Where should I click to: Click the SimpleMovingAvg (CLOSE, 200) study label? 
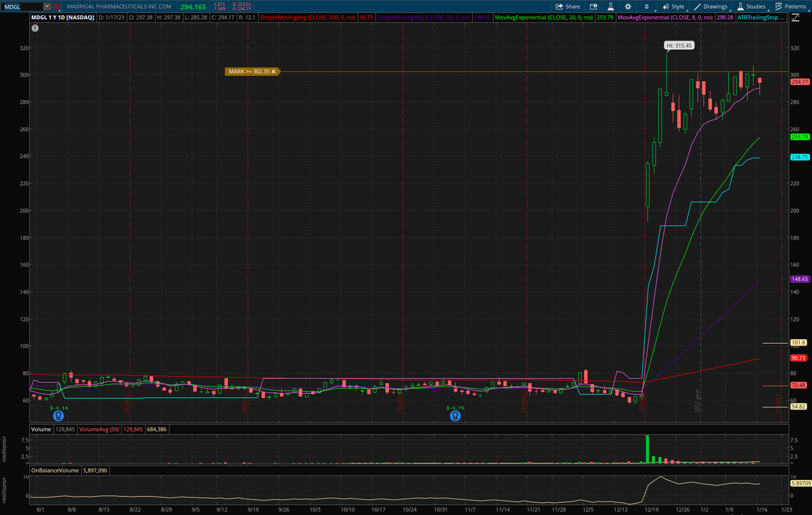(x=309, y=16)
